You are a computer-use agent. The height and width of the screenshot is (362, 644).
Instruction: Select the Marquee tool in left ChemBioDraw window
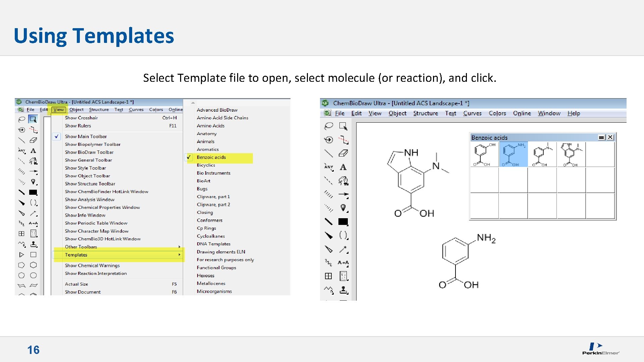coord(33,119)
